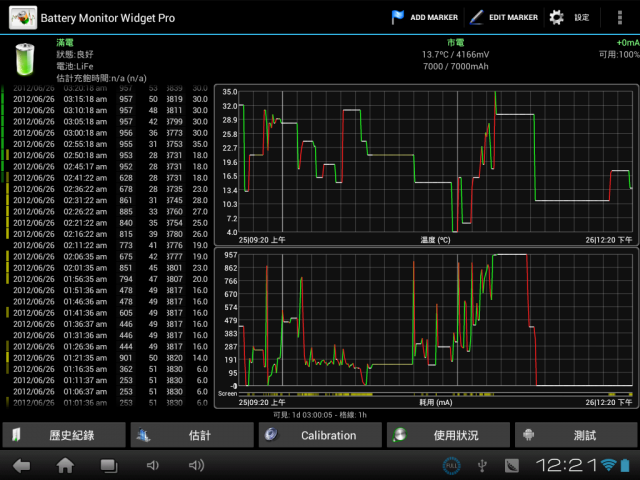Select the 02:06:35 am history row

coord(108,257)
